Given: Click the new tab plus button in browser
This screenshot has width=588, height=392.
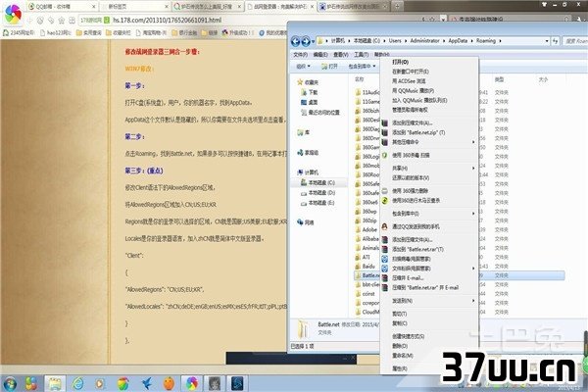Looking at the screenshot, I should pos(398,6).
